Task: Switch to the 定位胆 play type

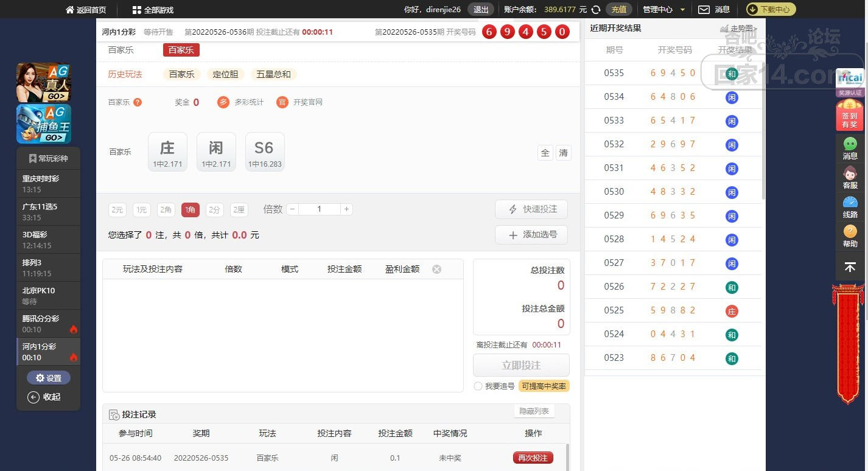Action: [225, 74]
